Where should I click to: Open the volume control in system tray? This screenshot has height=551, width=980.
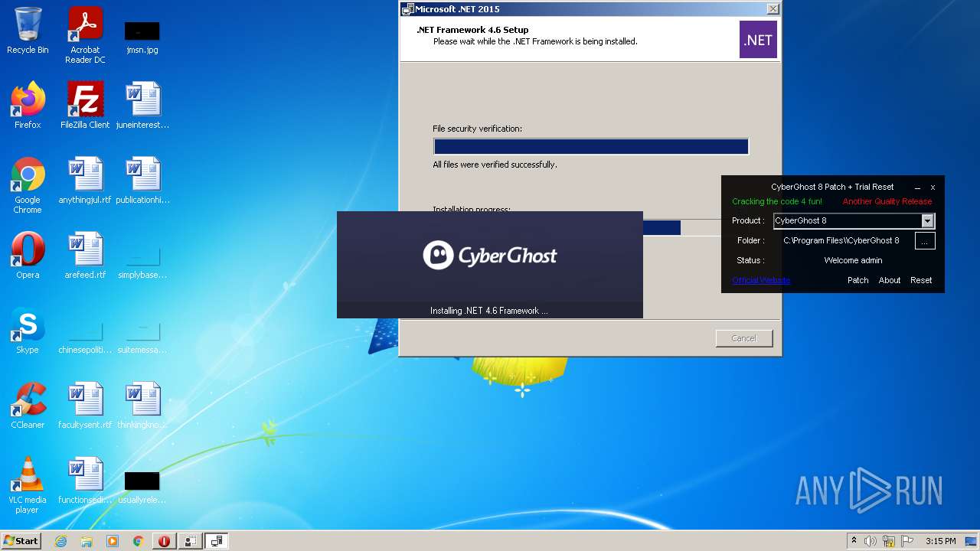871,541
